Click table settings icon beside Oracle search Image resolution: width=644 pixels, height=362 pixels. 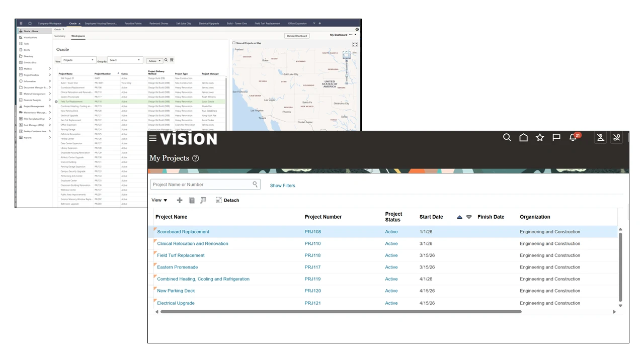tap(172, 60)
